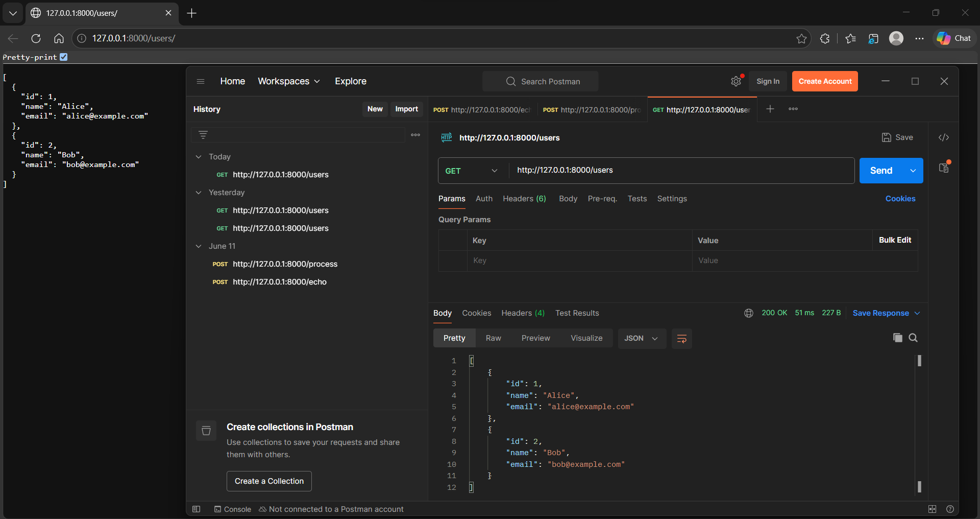Viewport: 980px width, 519px height.
Task: Open Copilot Chat in browser
Action: [x=954, y=38]
